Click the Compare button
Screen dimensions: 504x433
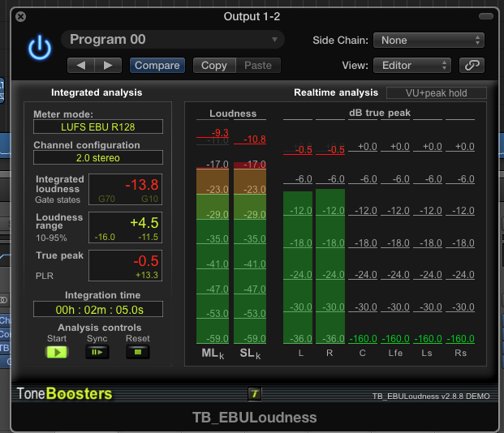click(157, 66)
